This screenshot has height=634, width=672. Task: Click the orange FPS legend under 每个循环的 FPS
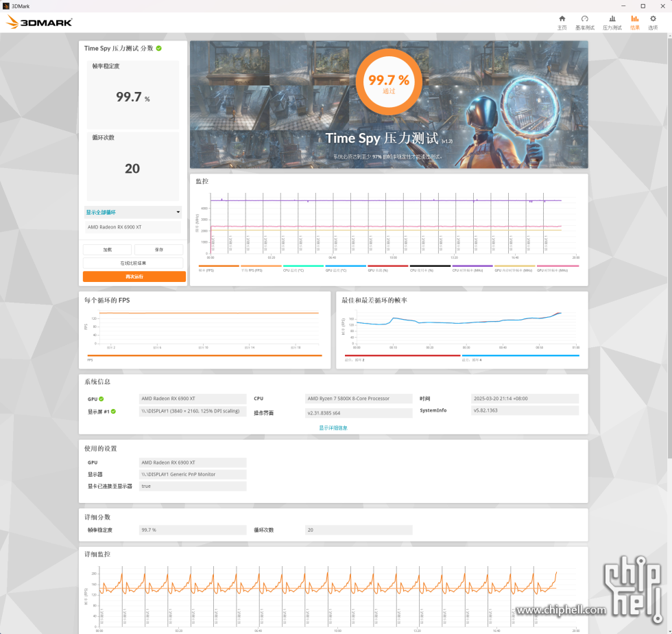coord(205,357)
